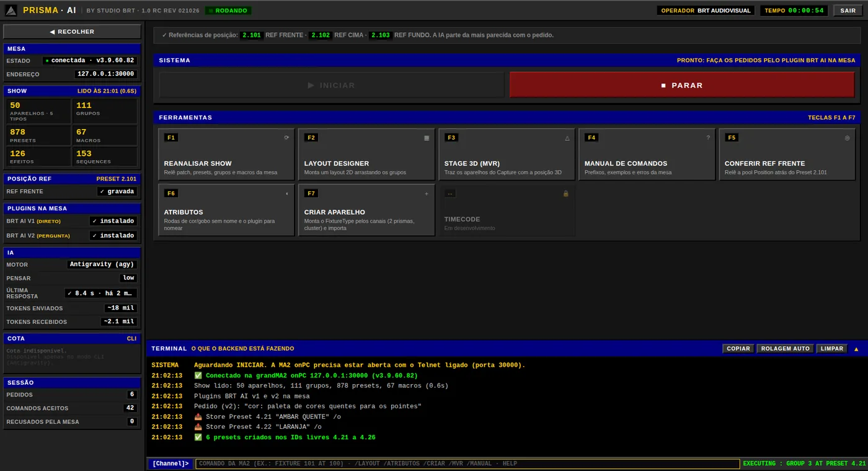Viewport: 868px width, 471px height.
Task: Click the Sair button
Action: (848, 11)
